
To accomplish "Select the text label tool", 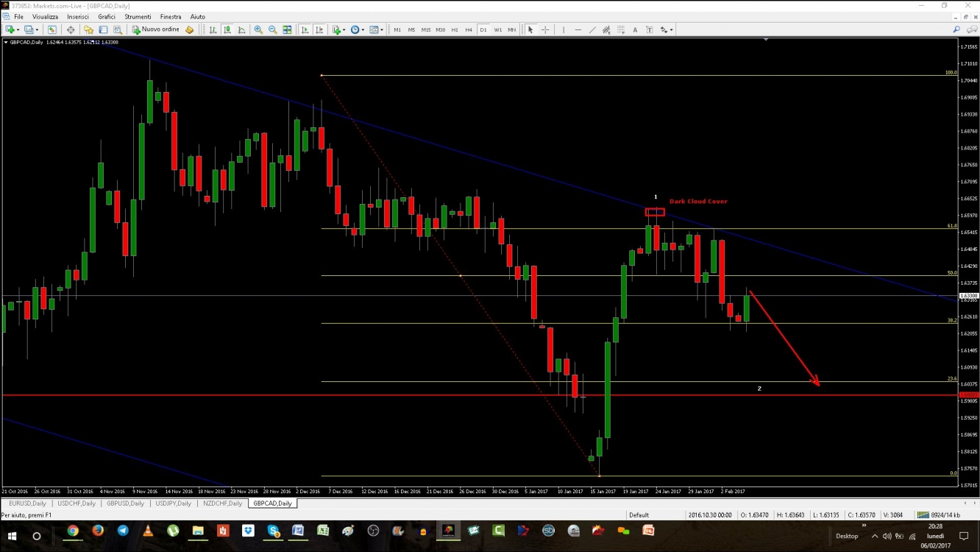I will tap(650, 29).
